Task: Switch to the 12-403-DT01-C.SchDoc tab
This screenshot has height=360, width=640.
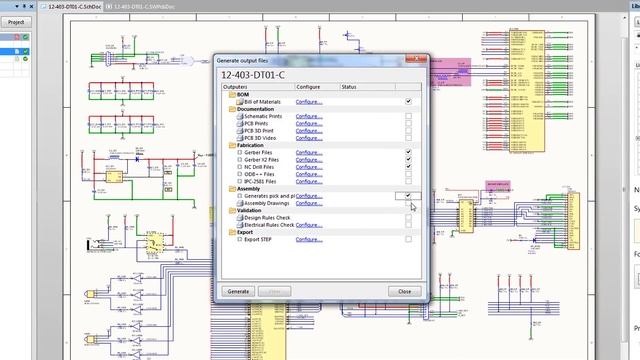Action: click(71, 7)
